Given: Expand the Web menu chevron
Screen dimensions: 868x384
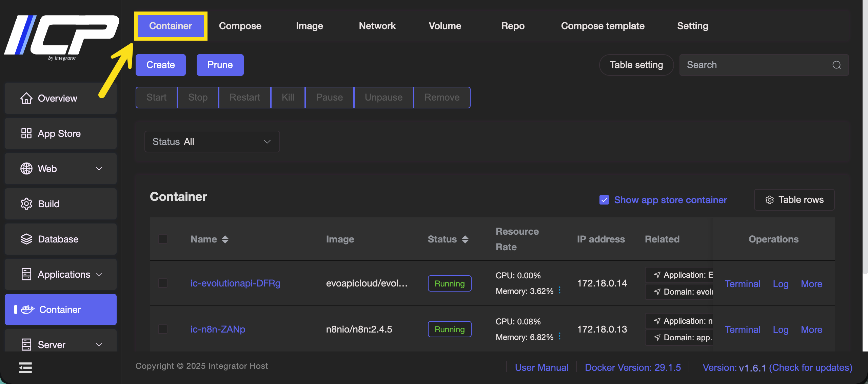Looking at the screenshot, I should pos(99,169).
